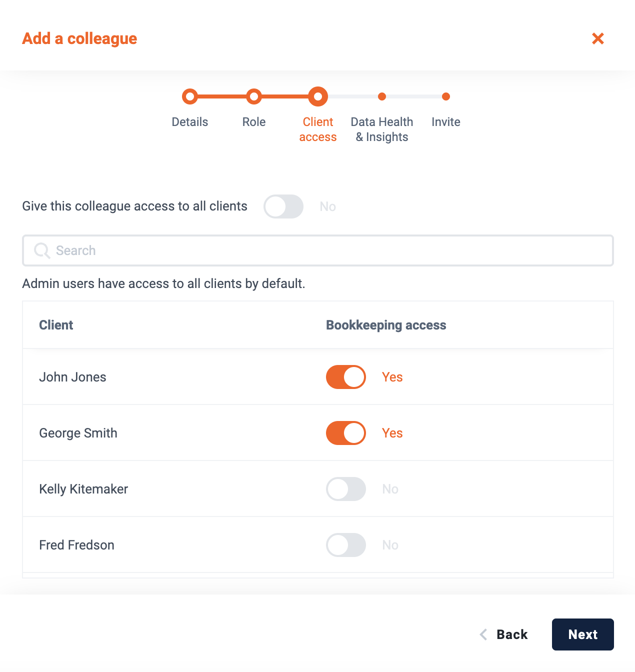
Task: Click the Data Health & Insights step dot
Action: (382, 96)
